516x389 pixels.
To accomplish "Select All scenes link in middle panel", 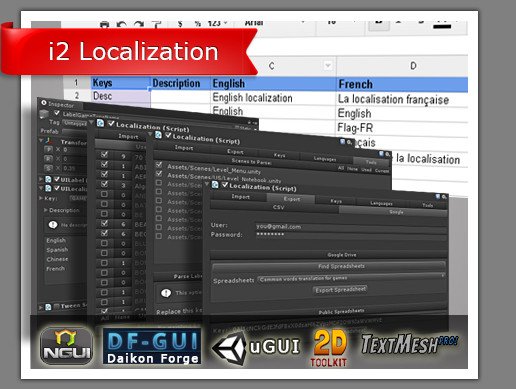I will 341,168.
